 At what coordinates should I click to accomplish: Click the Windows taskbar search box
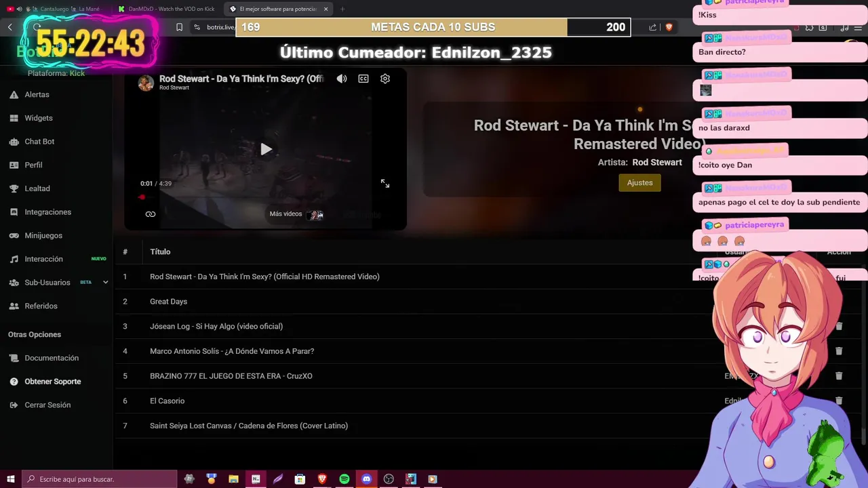pyautogui.click(x=100, y=479)
